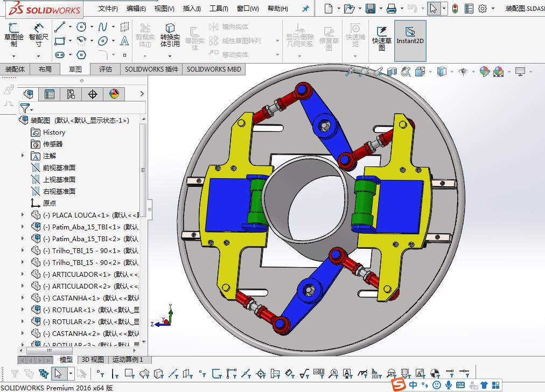The height and width of the screenshot is (392, 545).
Task: Select the sketch Text tool
Action: [124, 41]
